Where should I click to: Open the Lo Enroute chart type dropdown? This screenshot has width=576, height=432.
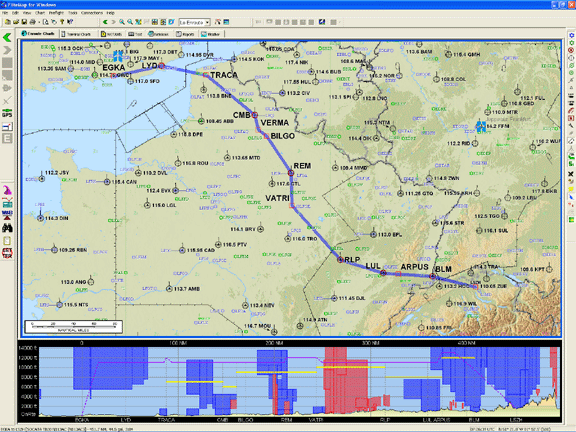point(194,22)
